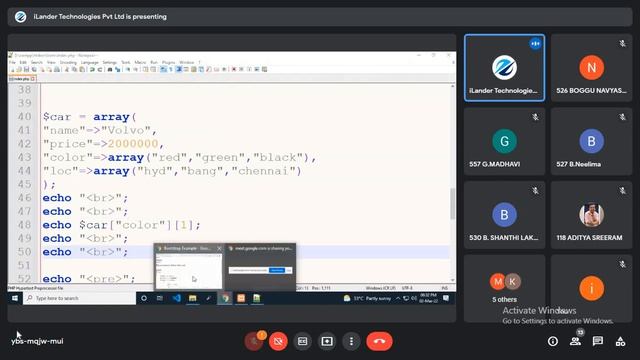
Task: Click the 527 B.Neelima participant avatar
Action: click(x=591, y=141)
